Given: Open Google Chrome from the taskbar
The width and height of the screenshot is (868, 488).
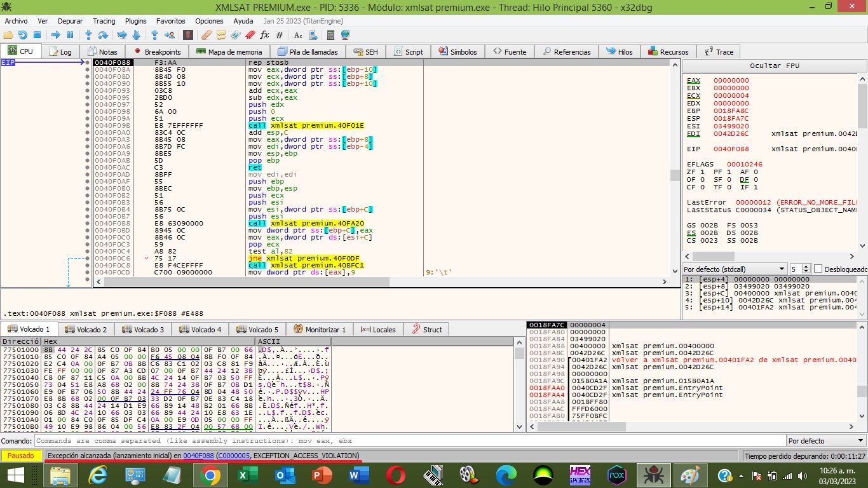Looking at the screenshot, I should [210, 475].
